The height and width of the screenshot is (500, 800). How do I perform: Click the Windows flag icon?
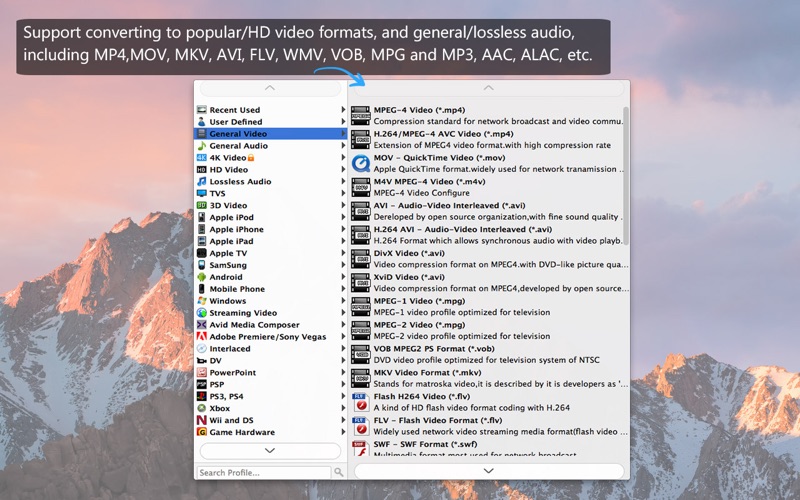202,301
